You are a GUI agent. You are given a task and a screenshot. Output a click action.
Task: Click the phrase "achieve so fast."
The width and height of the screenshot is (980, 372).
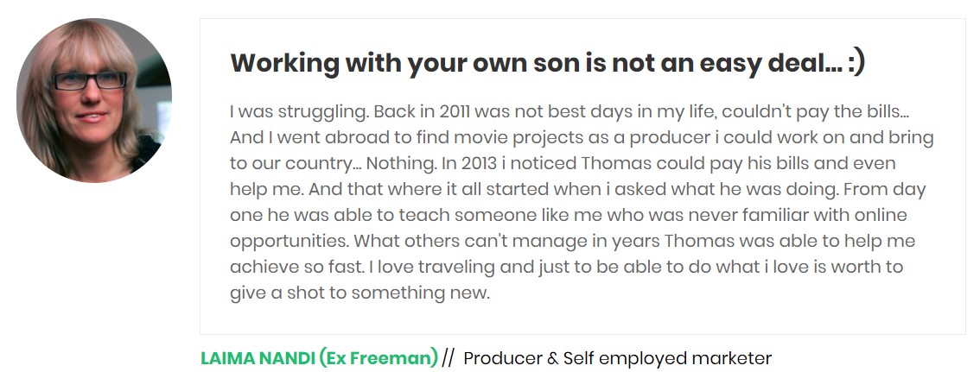(x=291, y=267)
